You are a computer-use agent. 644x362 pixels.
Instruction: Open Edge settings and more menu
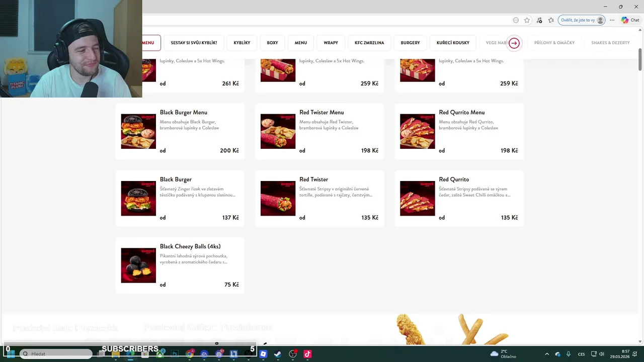click(612, 20)
